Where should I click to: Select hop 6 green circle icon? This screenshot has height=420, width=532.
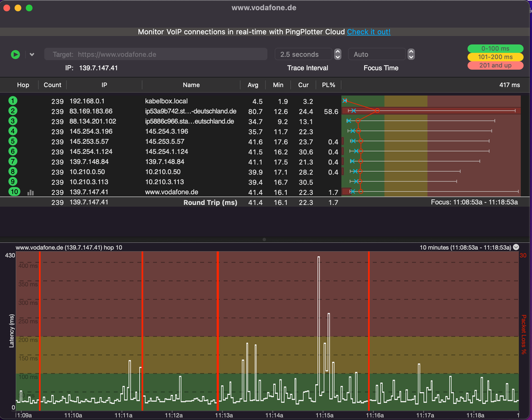13,151
